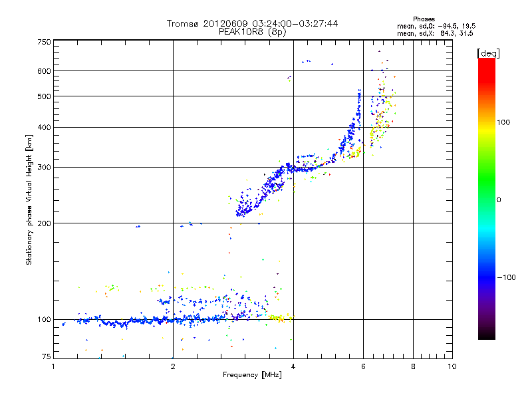Click the y-axis tick label '600'

pos(44,71)
